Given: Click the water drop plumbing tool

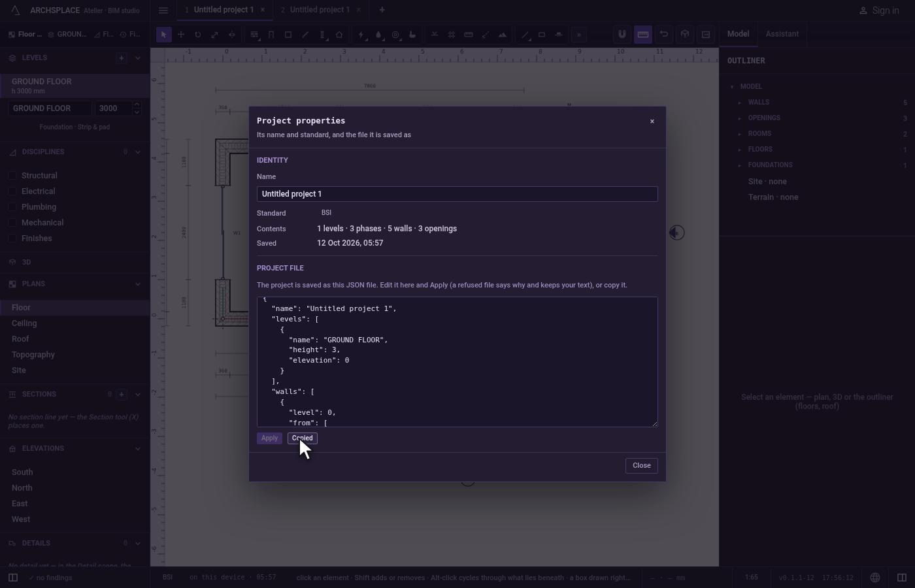Looking at the screenshot, I should (x=378, y=35).
